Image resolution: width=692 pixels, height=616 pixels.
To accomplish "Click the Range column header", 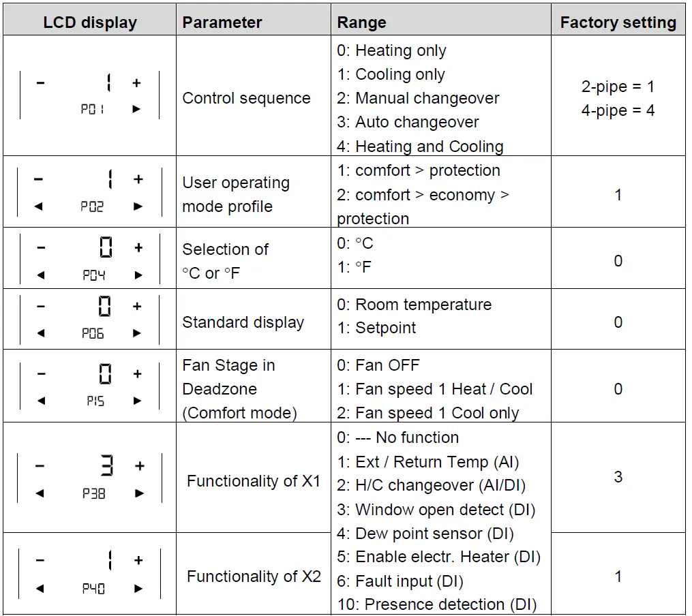I will pos(361,22).
